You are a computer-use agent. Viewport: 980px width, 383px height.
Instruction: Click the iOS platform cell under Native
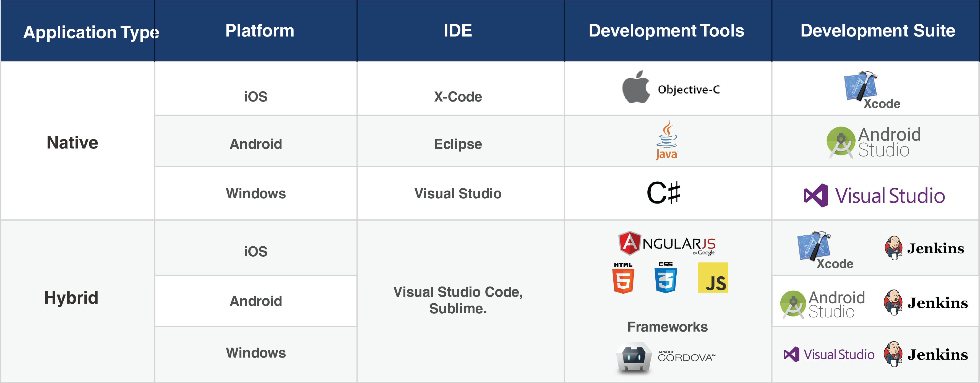click(x=256, y=88)
